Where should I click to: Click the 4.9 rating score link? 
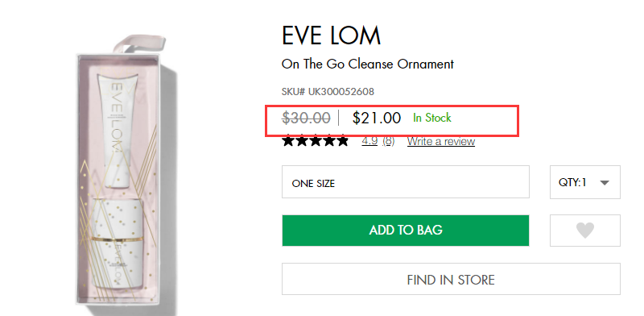point(369,141)
